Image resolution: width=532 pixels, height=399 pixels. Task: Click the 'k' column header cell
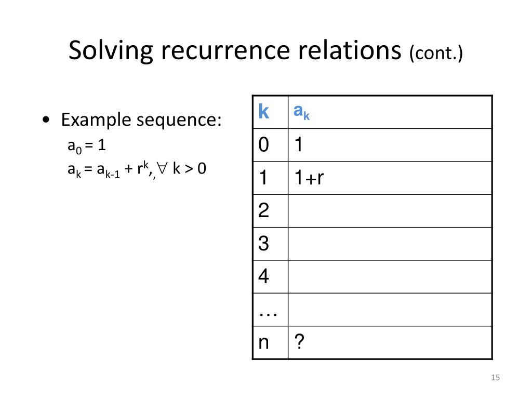(x=270, y=112)
